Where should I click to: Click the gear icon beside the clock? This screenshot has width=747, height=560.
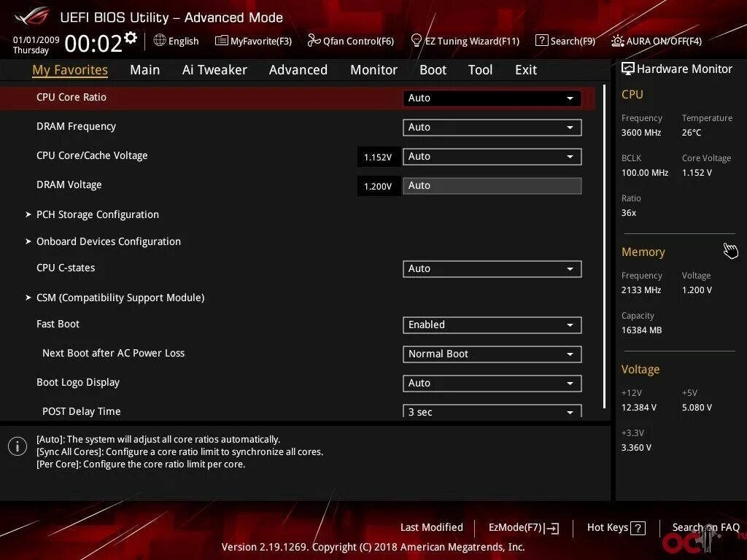click(x=131, y=38)
